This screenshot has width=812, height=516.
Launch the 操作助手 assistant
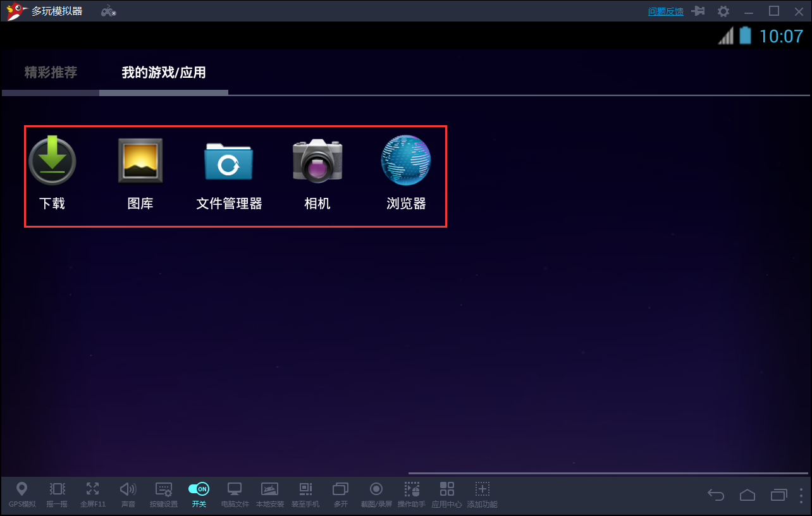click(412, 494)
